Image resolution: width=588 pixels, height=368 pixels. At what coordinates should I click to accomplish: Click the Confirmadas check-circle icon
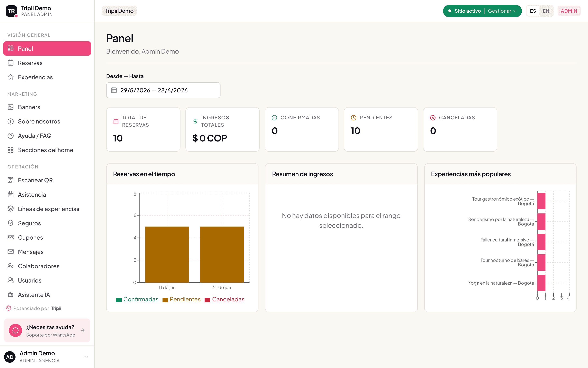click(x=274, y=118)
